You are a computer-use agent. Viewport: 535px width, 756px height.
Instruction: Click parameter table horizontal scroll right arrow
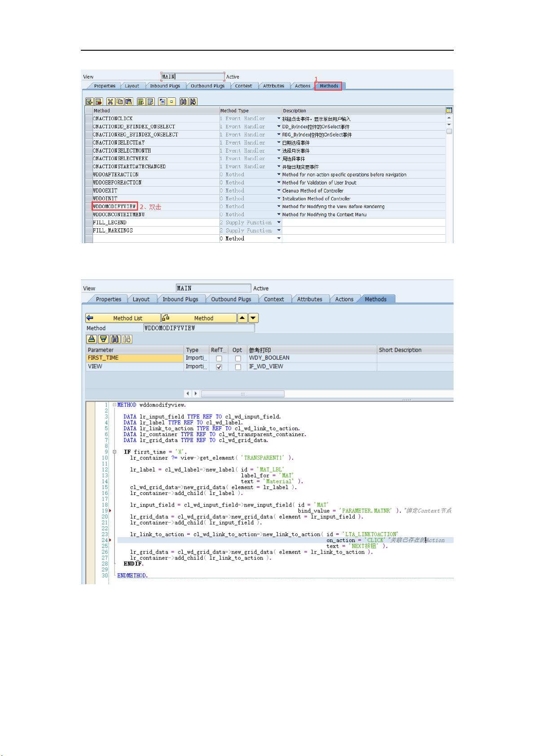196,393
